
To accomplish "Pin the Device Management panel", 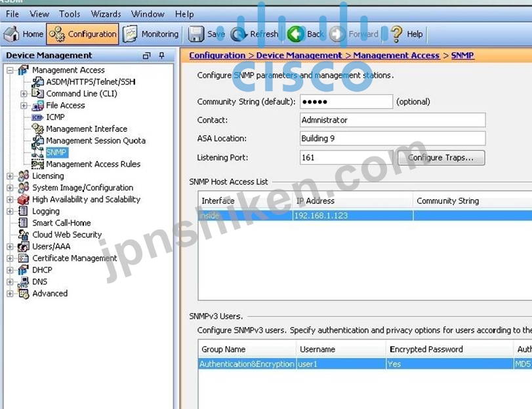I will [x=162, y=55].
